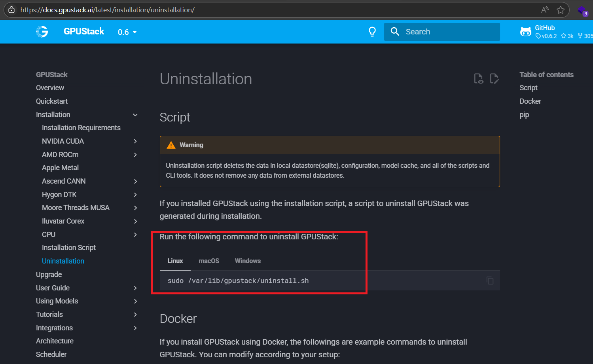Open the Quickstart page

click(x=52, y=101)
